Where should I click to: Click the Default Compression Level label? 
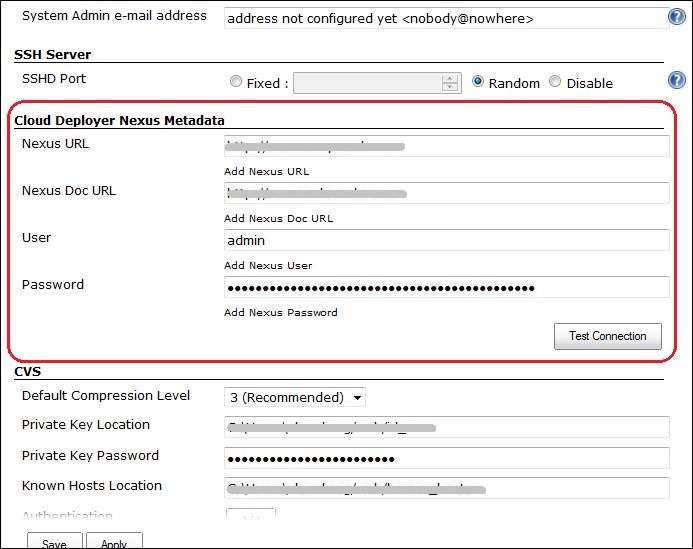(x=106, y=396)
